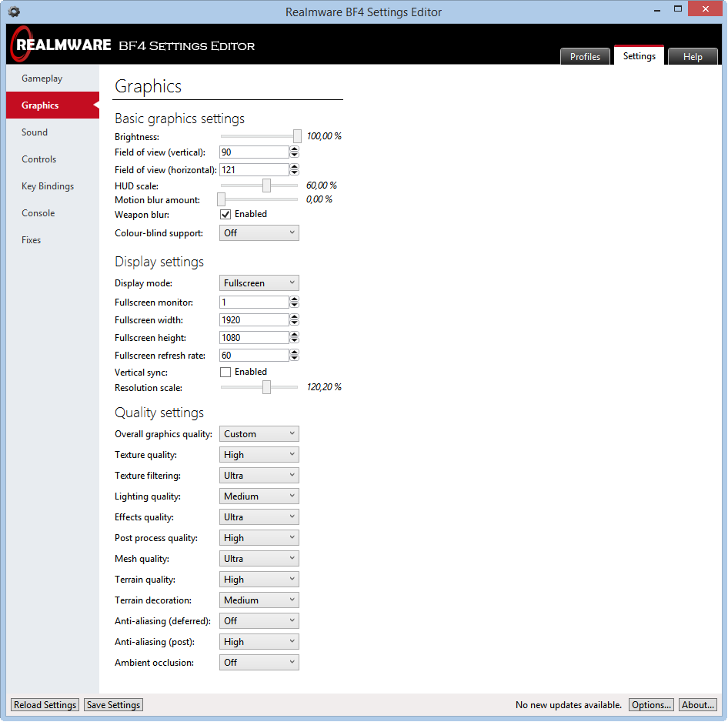This screenshot has height=722, width=728.
Task: Click the Realmware logo in header
Action: pyautogui.click(x=61, y=44)
